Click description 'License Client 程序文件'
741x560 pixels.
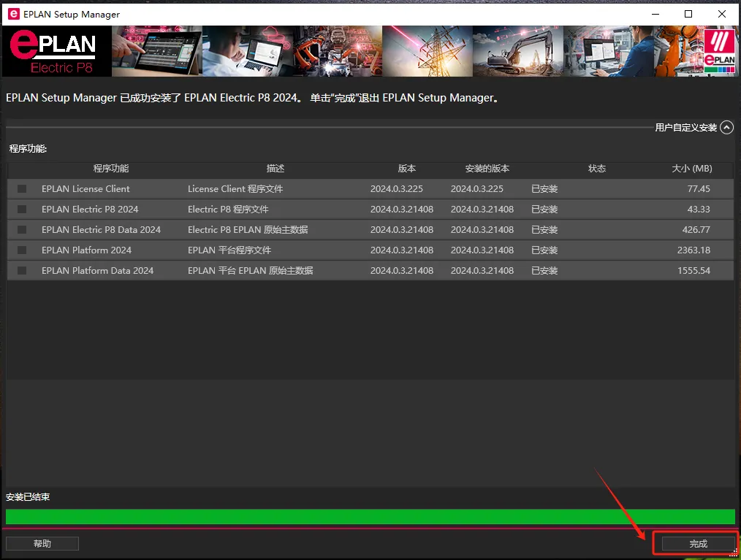235,189
